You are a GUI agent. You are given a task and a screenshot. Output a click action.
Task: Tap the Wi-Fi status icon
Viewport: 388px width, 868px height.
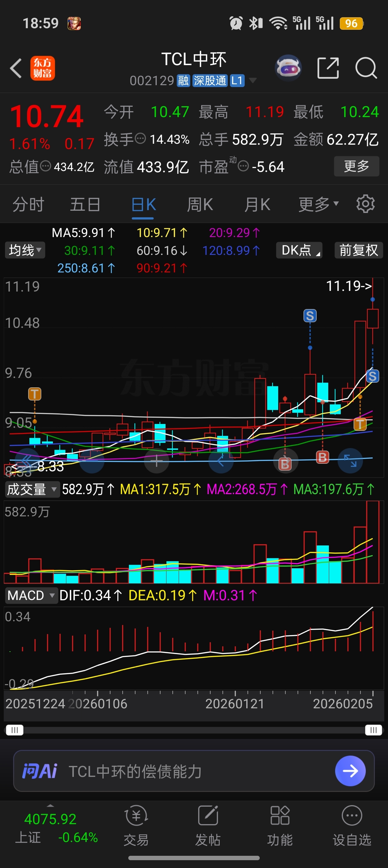(278, 23)
